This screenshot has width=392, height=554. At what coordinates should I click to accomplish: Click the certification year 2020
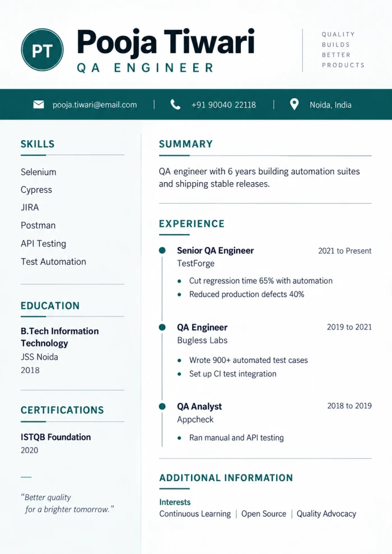coord(29,450)
